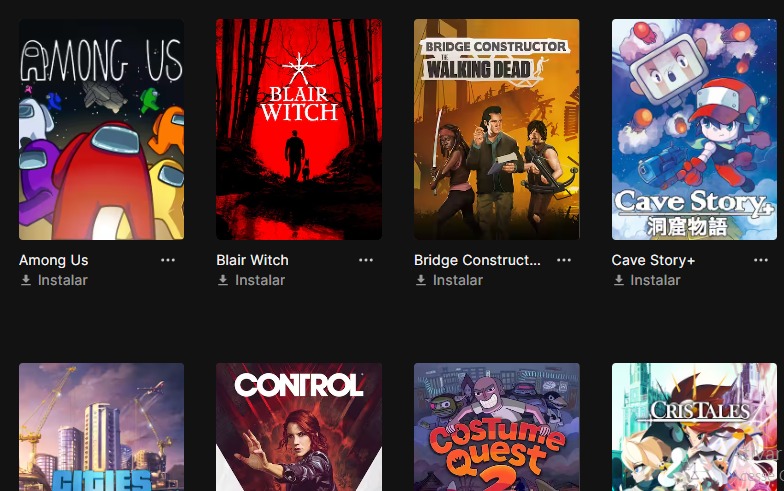The width and height of the screenshot is (784, 491).
Task: Open the Costume Quest 2 cover
Action: pos(496,427)
